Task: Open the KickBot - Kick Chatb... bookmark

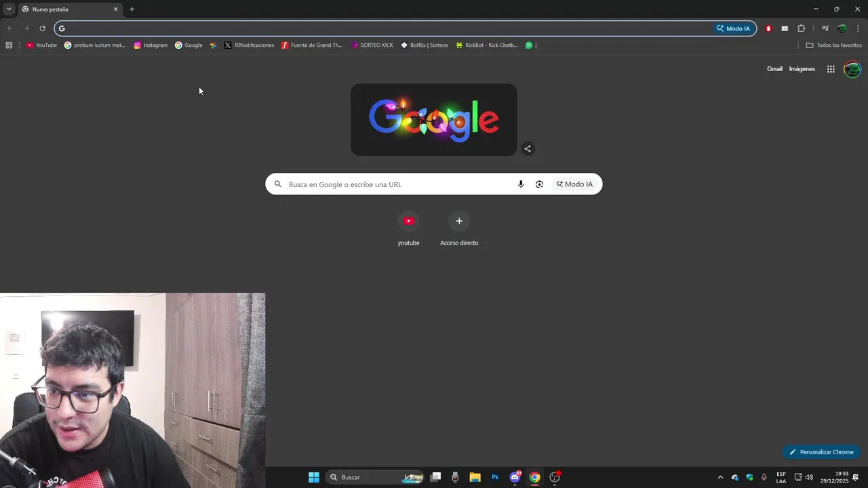Action: point(487,45)
